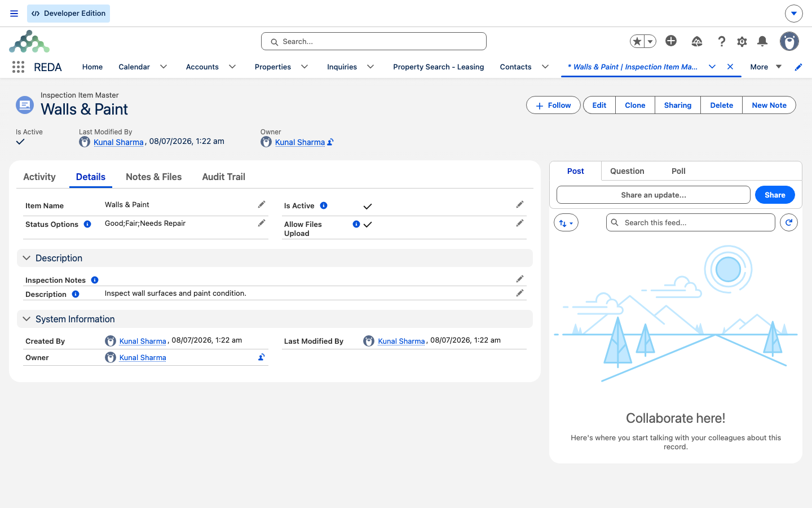Open the Properties tab dropdown chevron
Viewport: 812px width, 508px height.
304,67
